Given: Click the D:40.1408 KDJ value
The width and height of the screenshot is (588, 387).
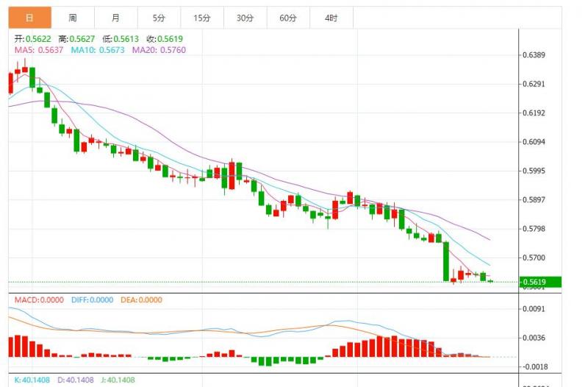Looking at the screenshot, I should 76,380.
